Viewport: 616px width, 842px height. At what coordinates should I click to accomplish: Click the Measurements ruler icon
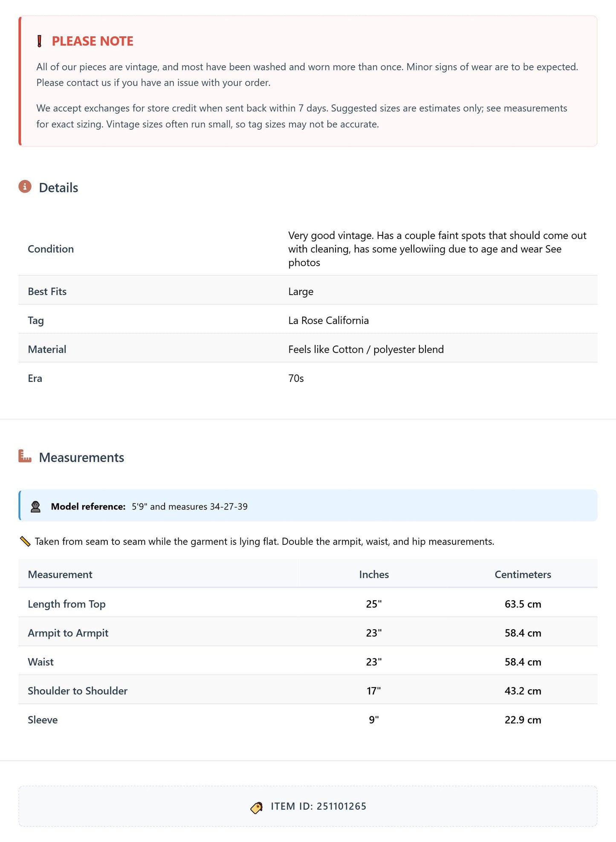pyautogui.click(x=25, y=456)
